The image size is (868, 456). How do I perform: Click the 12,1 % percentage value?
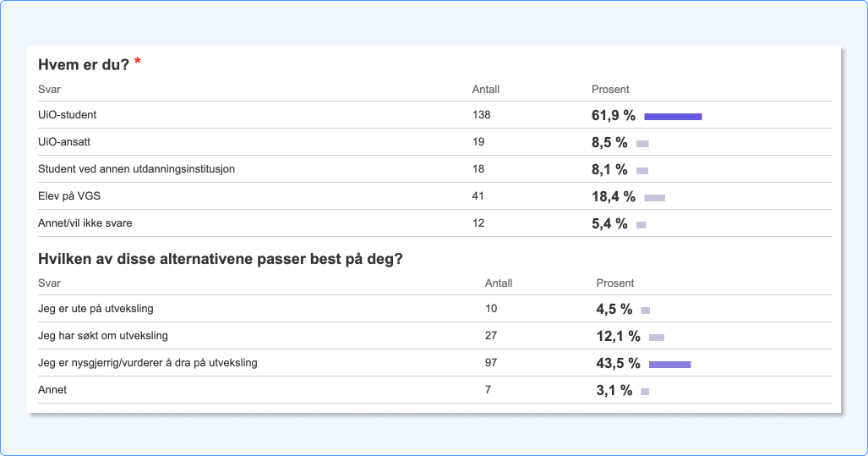click(x=618, y=337)
